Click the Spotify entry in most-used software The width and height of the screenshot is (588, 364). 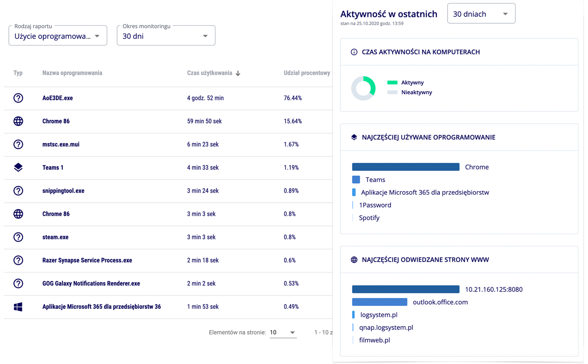[x=369, y=218]
